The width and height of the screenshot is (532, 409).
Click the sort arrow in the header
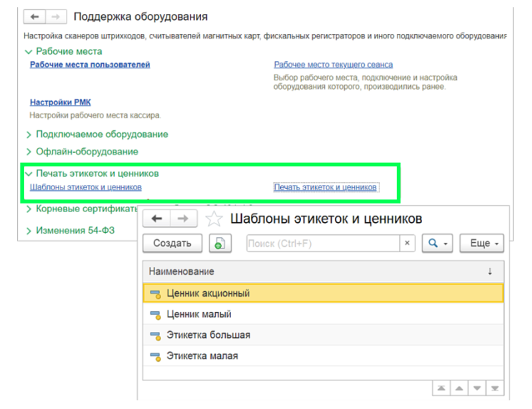tap(489, 271)
